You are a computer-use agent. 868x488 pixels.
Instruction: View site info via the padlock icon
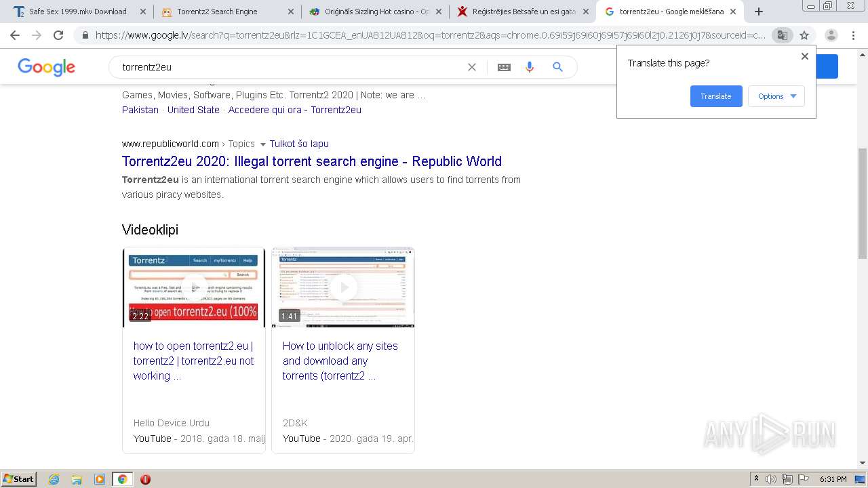85,35
